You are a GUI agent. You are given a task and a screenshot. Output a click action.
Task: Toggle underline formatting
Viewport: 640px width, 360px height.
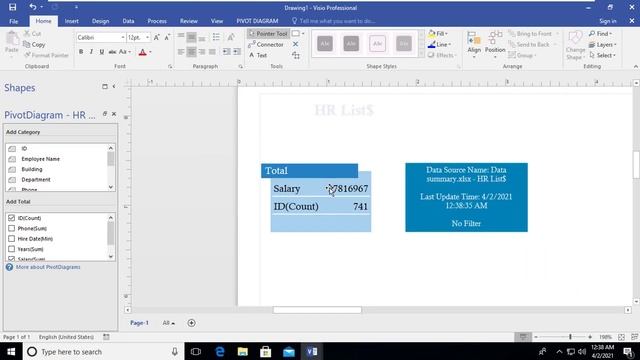(102, 52)
